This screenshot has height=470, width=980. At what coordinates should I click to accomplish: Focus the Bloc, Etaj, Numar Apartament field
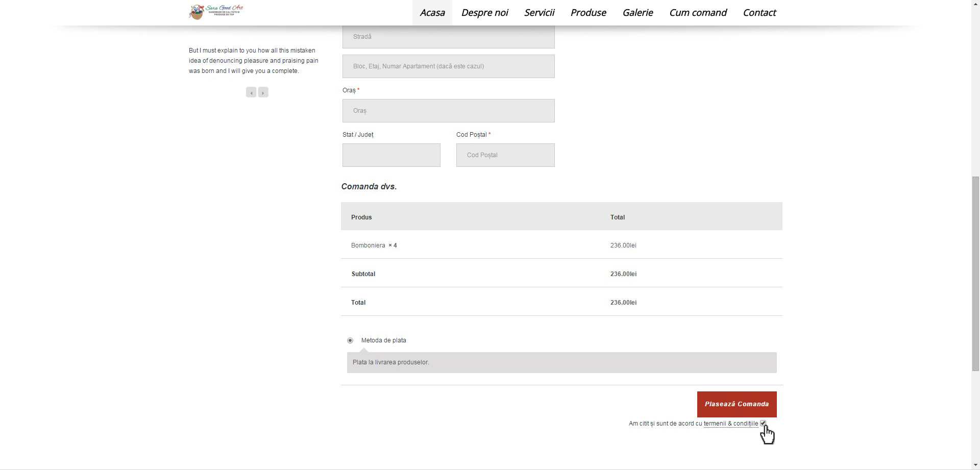[x=448, y=66]
